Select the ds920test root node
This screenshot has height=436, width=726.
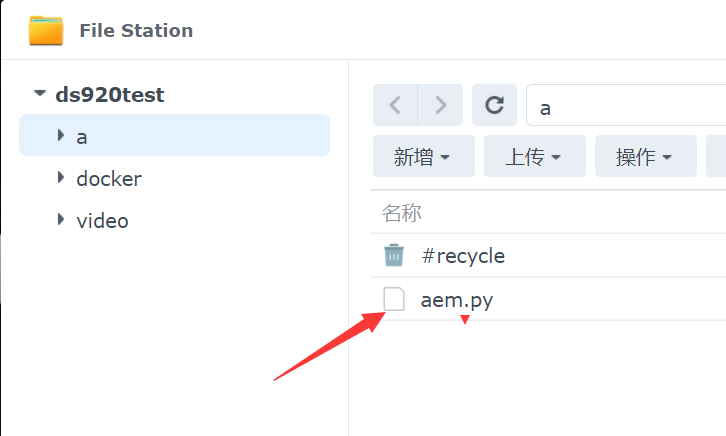pos(110,95)
